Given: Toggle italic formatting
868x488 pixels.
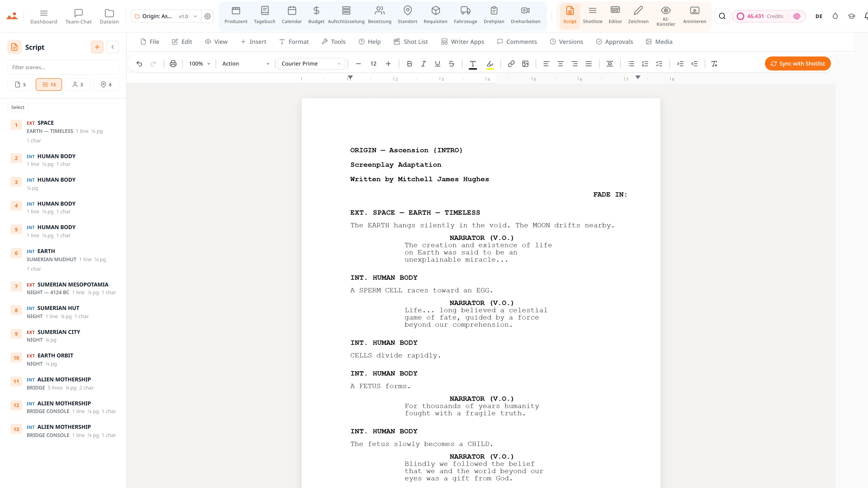Looking at the screenshot, I should (x=424, y=64).
